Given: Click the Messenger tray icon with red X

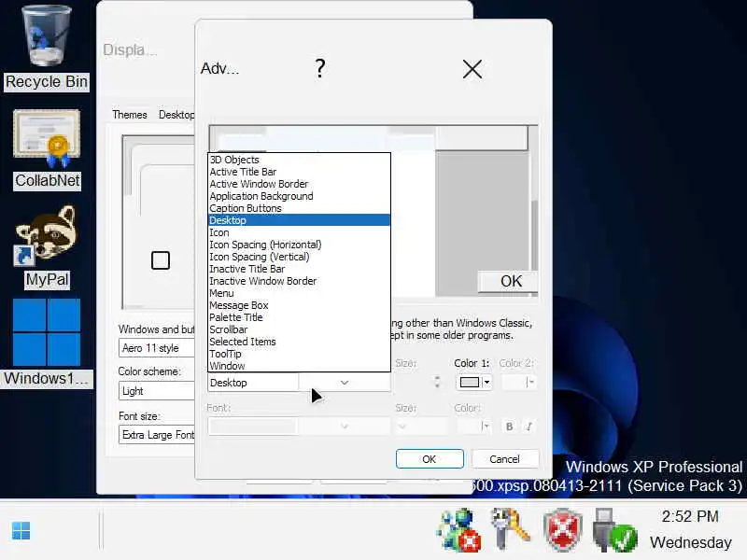Looking at the screenshot, I should point(458,530).
